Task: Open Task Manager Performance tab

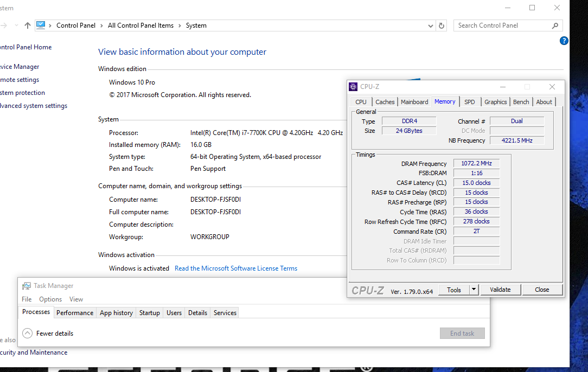Action: point(75,313)
